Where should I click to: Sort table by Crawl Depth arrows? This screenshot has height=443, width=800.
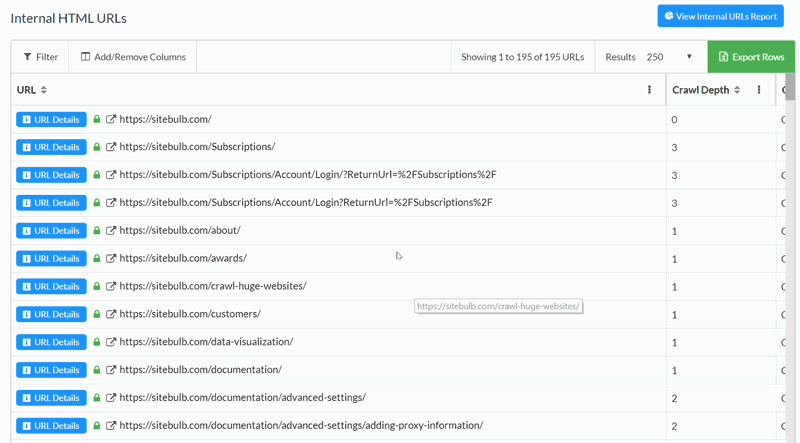(x=737, y=90)
